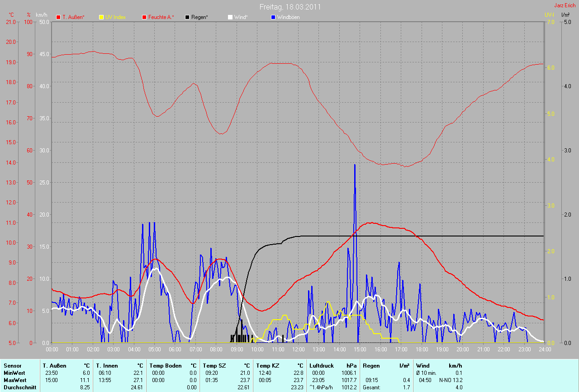The image size is (579, 392).
Task: Click the 'Jarz Erich' author label
Action: [565, 5]
